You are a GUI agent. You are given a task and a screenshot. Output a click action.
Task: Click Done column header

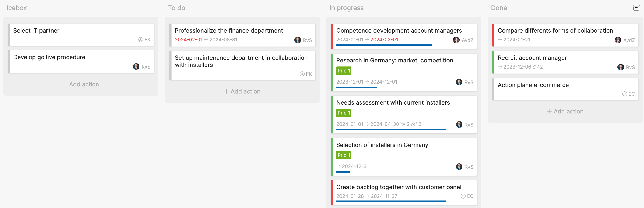click(499, 8)
